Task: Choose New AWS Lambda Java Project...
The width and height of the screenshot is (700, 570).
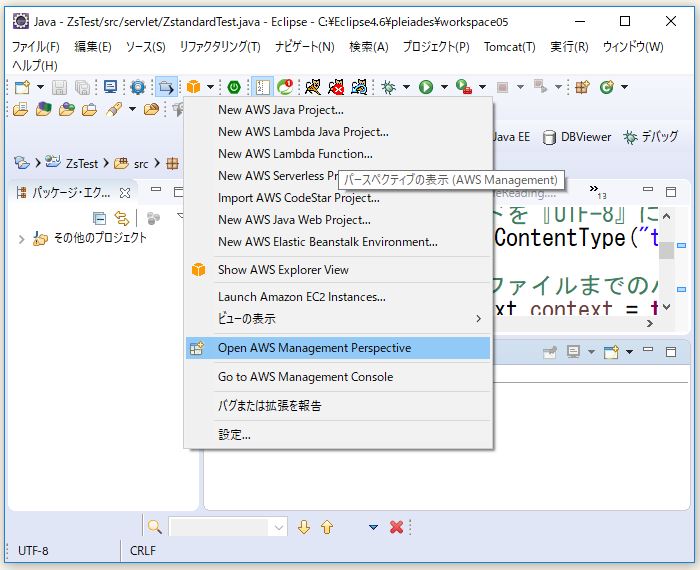Action: [x=338, y=132]
